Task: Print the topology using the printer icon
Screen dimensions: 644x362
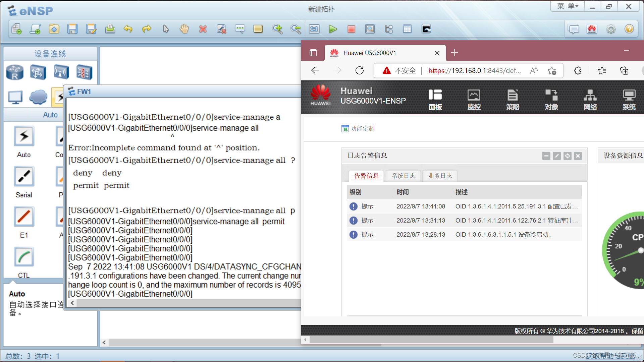Action: click(110, 29)
